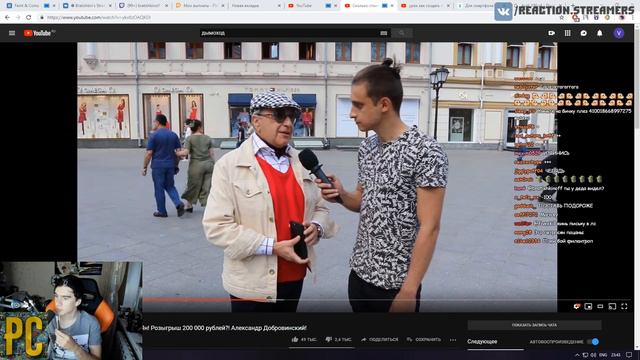Show hidden system tray icons
The height and width of the screenshot is (360, 640).
click(577, 355)
